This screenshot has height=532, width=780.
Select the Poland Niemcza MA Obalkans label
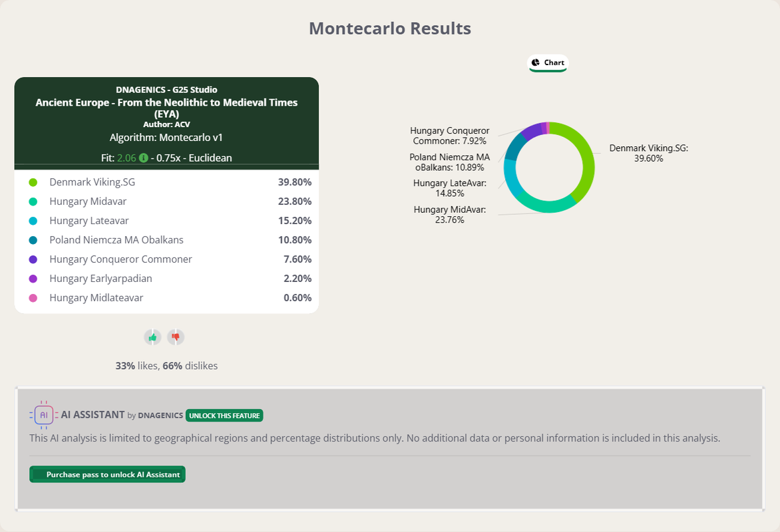pos(116,240)
